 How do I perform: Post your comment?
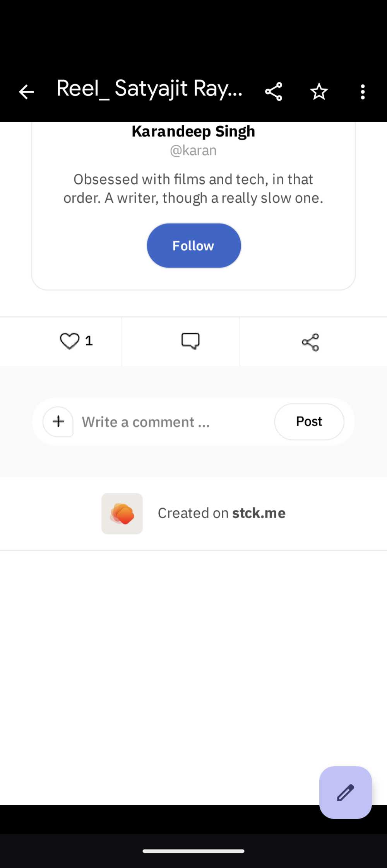click(x=309, y=422)
